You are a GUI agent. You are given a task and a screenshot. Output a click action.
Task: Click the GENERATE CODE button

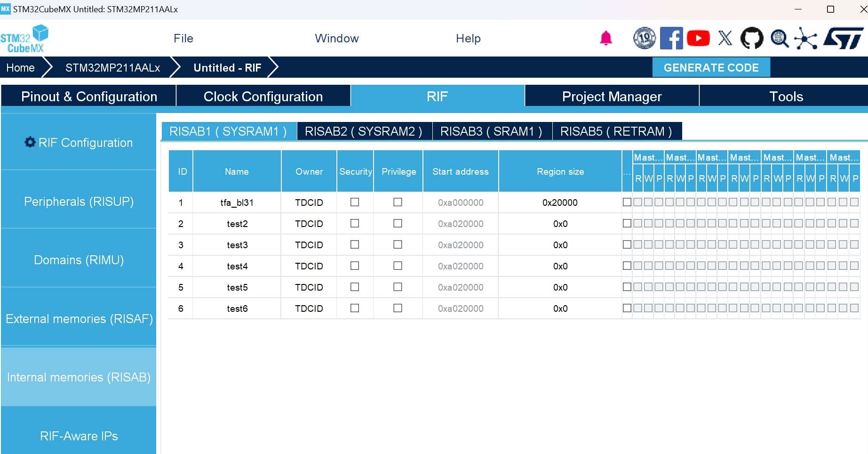click(711, 67)
